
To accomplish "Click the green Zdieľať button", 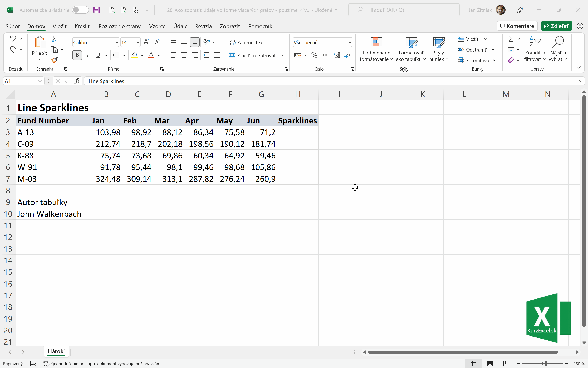I will pyautogui.click(x=556, y=26).
